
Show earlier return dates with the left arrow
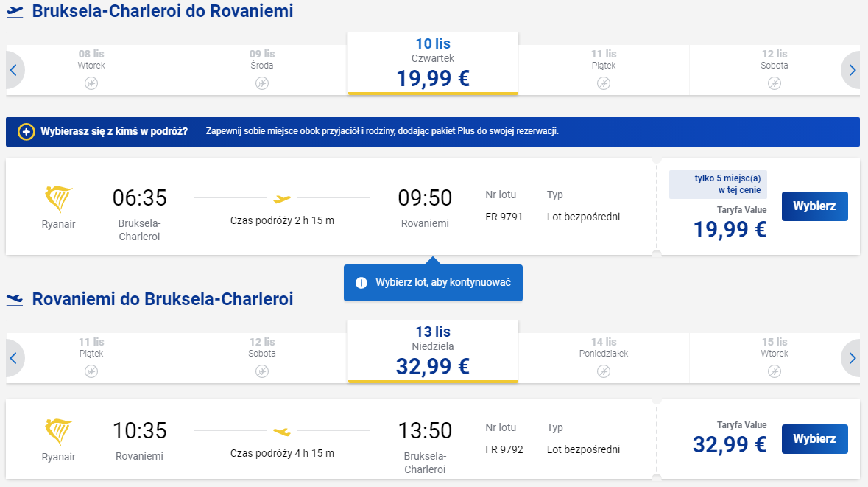(14, 359)
